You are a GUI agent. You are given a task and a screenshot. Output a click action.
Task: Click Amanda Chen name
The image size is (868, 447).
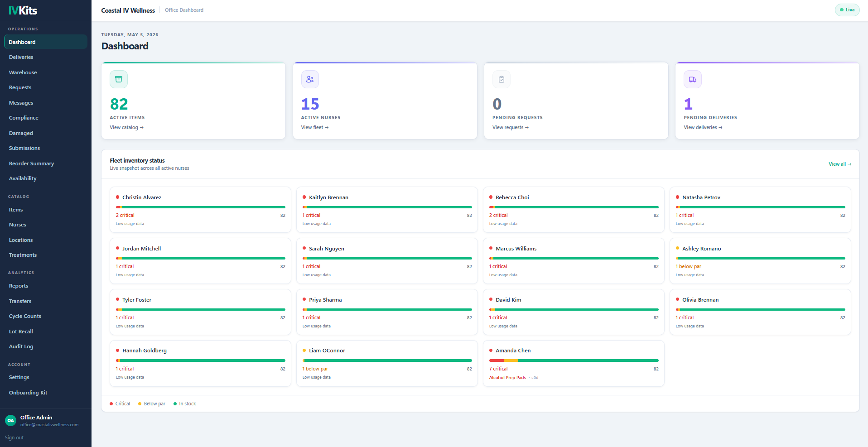tap(513, 351)
